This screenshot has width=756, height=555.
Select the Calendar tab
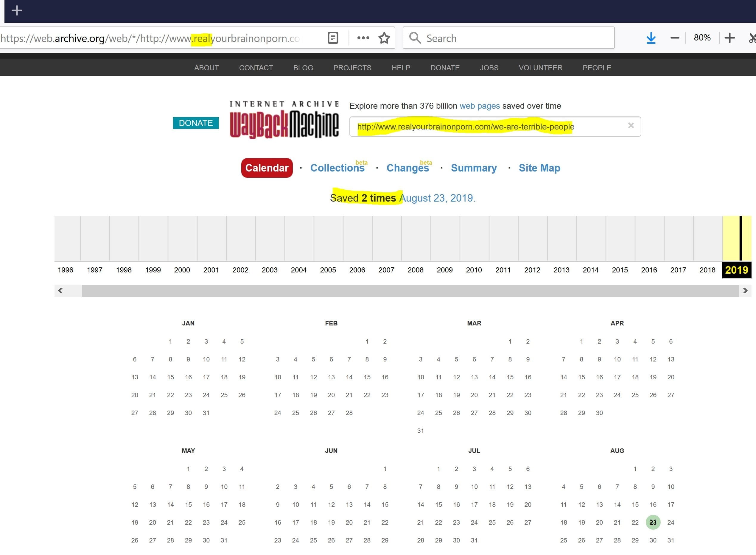pyautogui.click(x=267, y=168)
